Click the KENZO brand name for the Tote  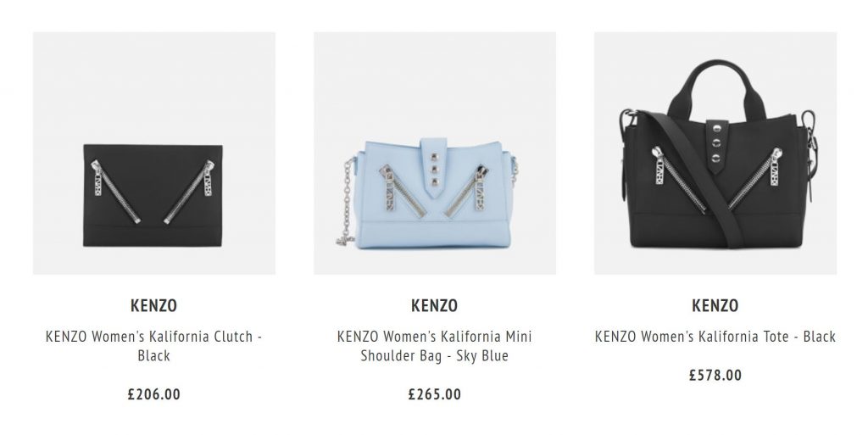click(x=715, y=305)
